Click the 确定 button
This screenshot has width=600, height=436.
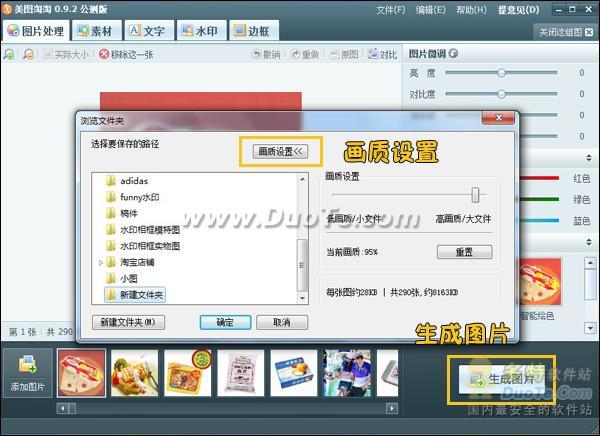pyautogui.click(x=225, y=322)
